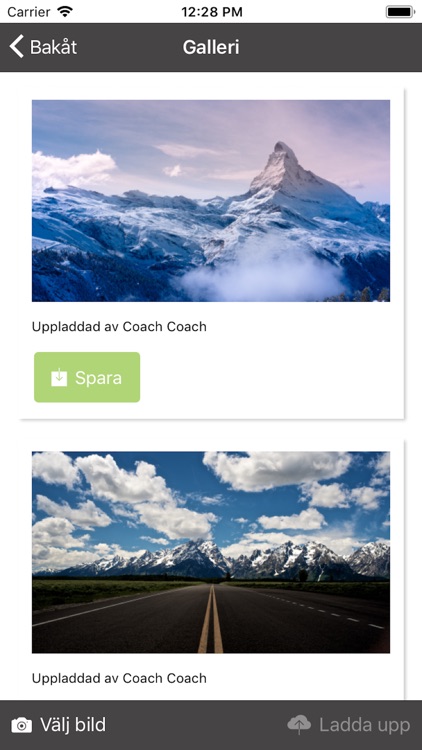
Task: Open the snowy Matterhorn mountain photo
Action: [211, 201]
